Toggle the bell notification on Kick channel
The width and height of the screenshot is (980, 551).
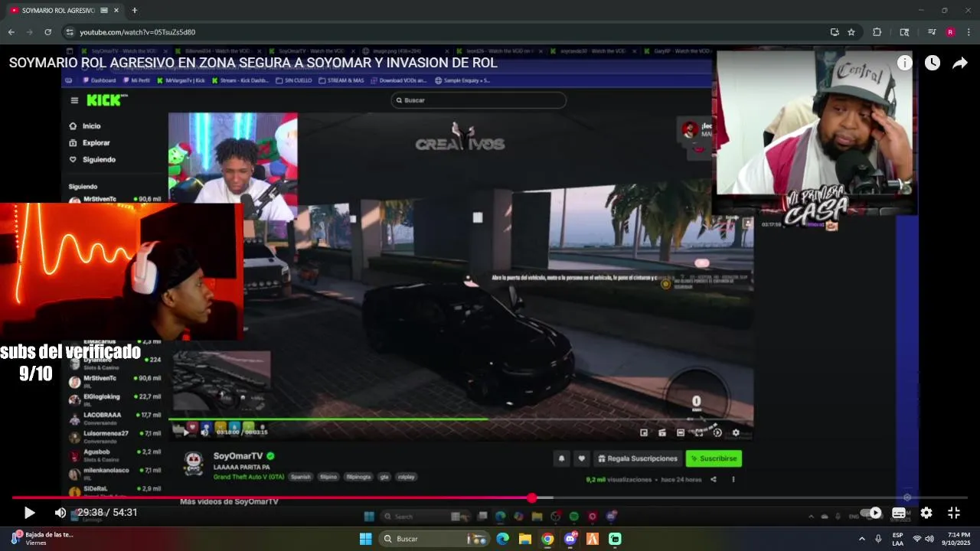[561, 458]
